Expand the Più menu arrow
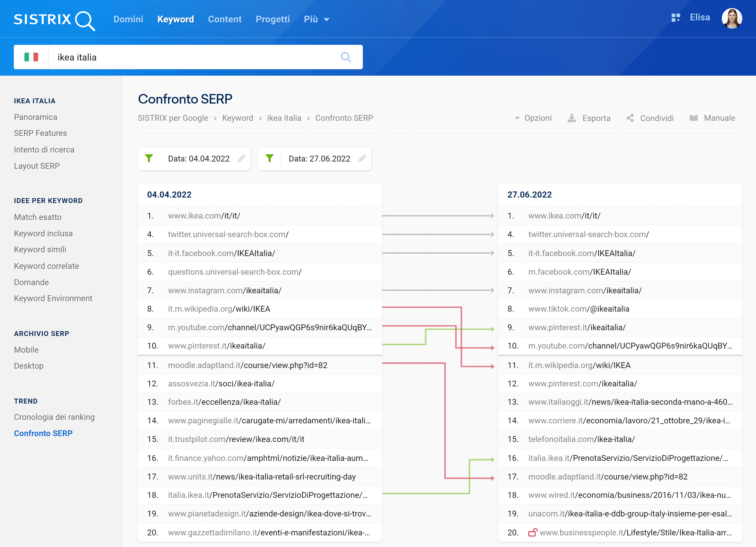 (x=327, y=20)
